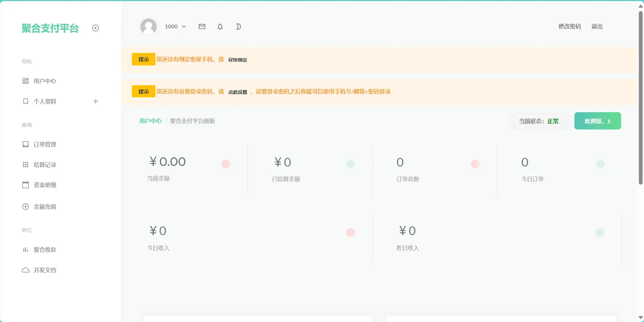Select 用户中心 in the breadcrumb
This screenshot has height=322, width=644.
[150, 121]
